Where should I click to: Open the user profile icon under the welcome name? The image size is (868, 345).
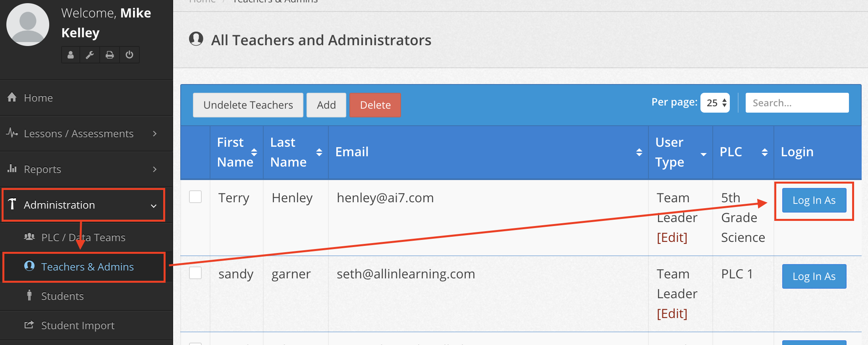(71, 55)
